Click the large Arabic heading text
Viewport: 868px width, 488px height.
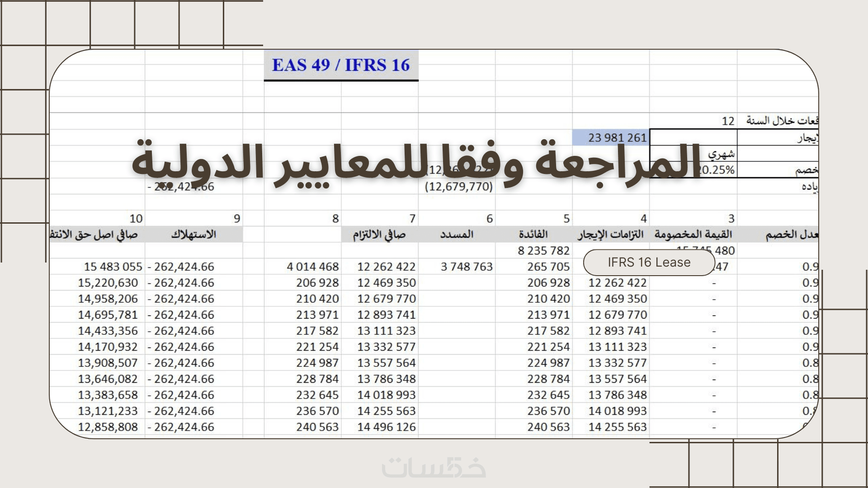point(416,163)
